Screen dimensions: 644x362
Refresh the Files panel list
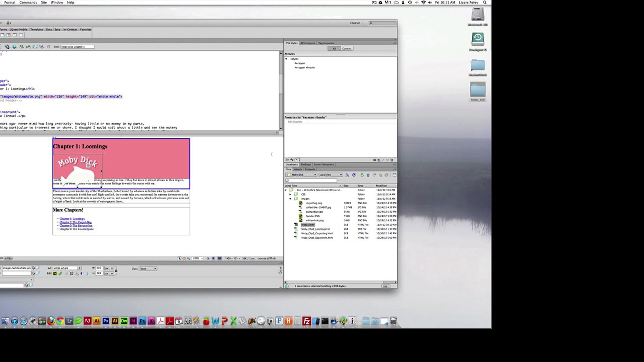coord(354,175)
